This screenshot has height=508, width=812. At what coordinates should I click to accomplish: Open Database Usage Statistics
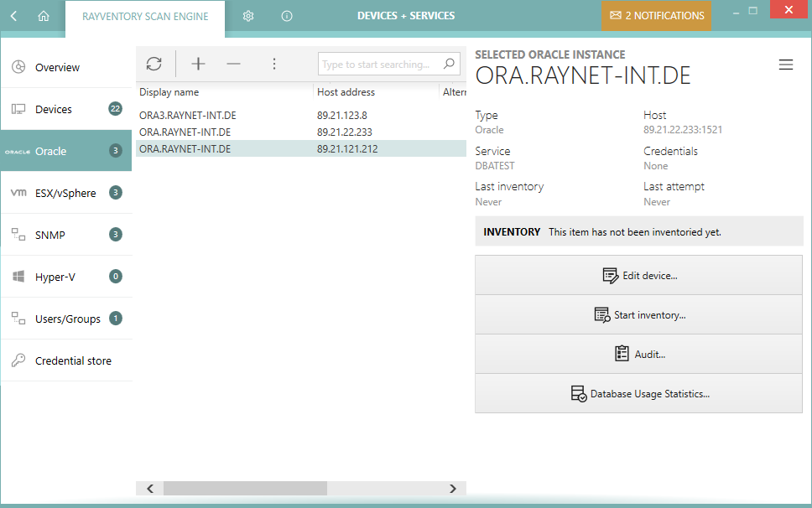tap(638, 393)
